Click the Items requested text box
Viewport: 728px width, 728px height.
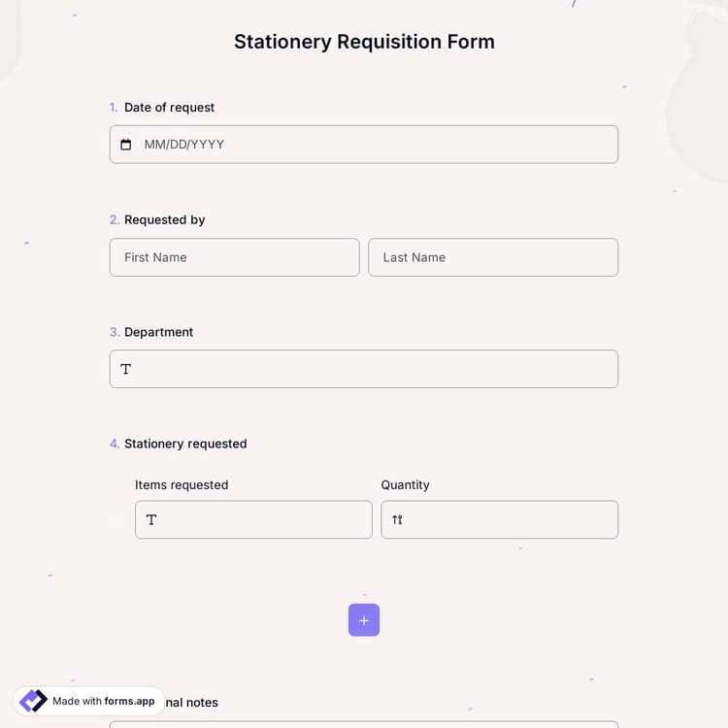click(262, 520)
